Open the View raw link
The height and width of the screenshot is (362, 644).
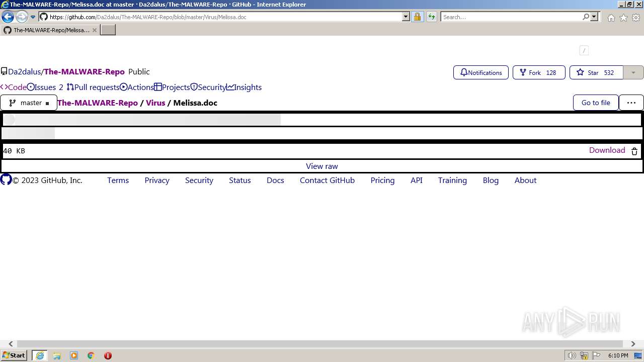click(x=322, y=166)
